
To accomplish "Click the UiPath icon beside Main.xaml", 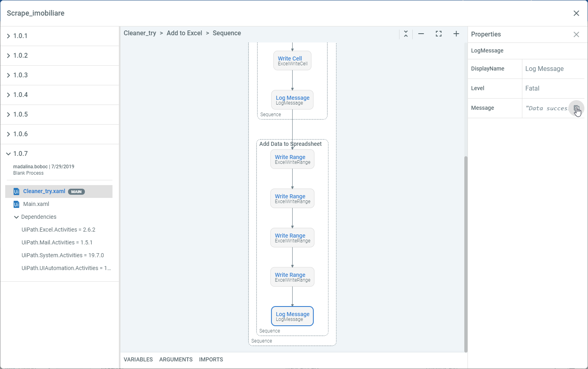I will tap(16, 204).
